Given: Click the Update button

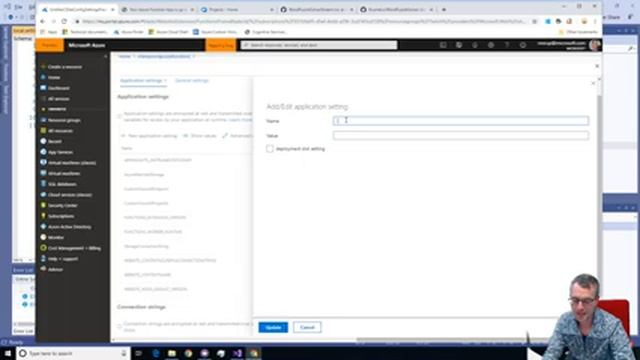Looking at the screenshot, I should click(x=273, y=327).
